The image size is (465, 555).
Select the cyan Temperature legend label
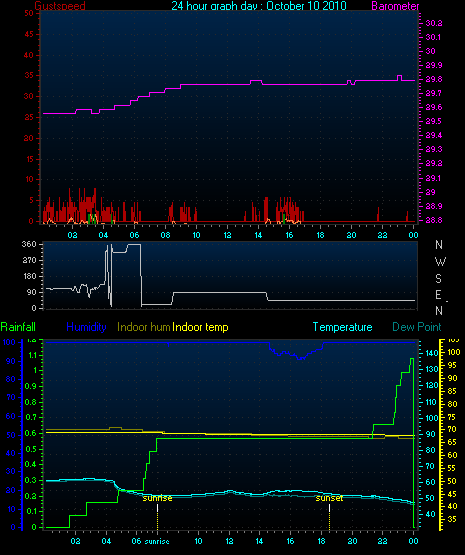[x=342, y=327]
